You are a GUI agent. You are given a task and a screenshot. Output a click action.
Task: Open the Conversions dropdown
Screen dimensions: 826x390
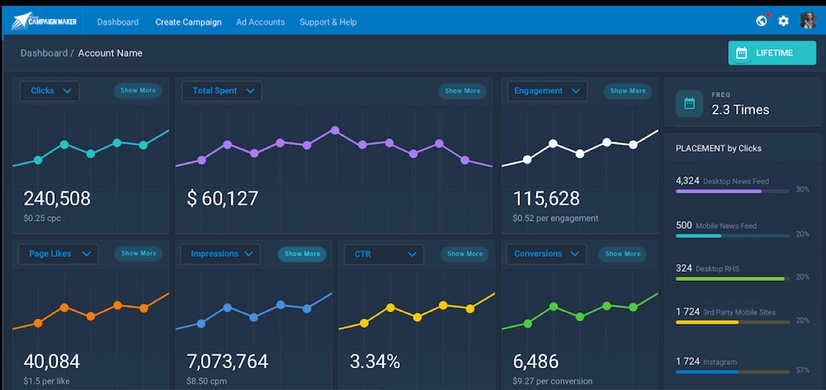(546, 254)
